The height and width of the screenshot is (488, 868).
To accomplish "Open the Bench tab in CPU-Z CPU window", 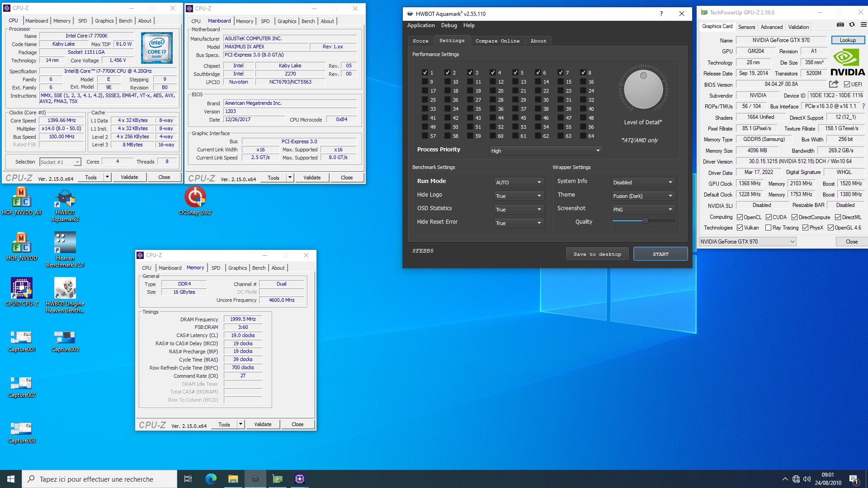I will (x=126, y=21).
